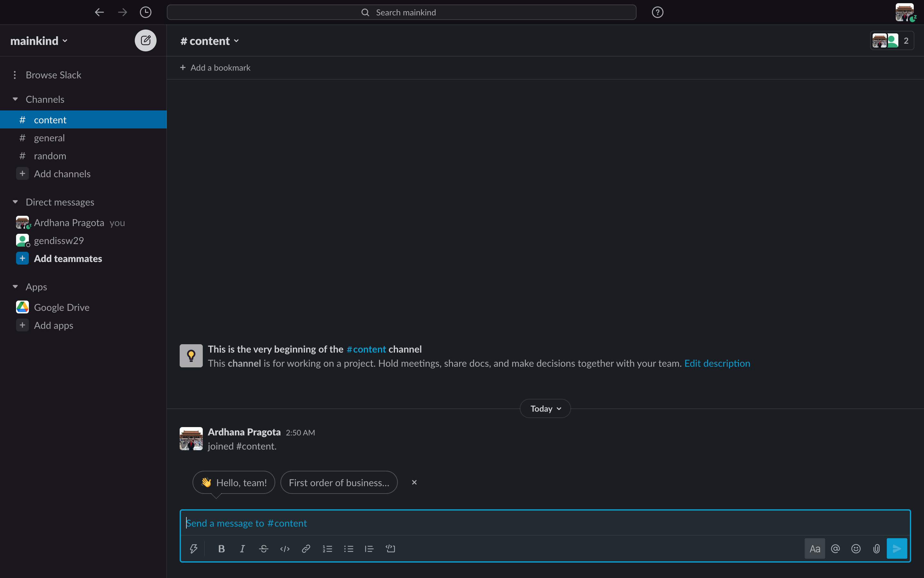The height and width of the screenshot is (578, 924).
Task: Attach a file with paperclip icon
Action: tap(876, 548)
